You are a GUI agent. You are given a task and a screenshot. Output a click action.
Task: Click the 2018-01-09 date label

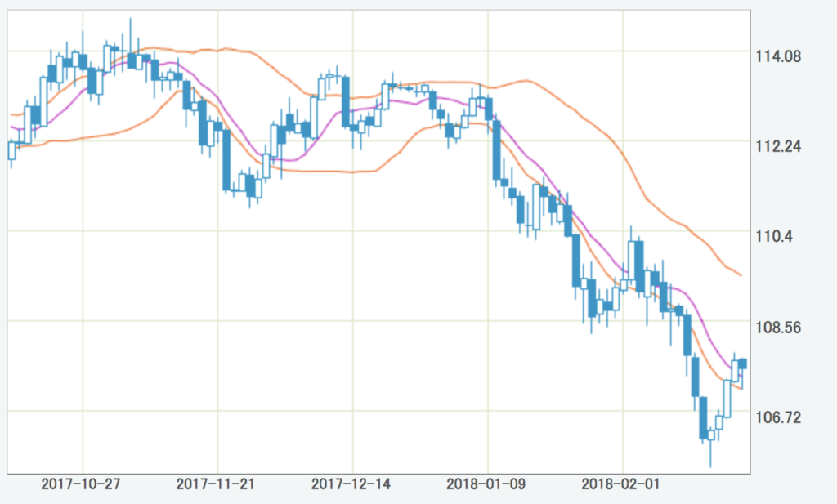(486, 484)
